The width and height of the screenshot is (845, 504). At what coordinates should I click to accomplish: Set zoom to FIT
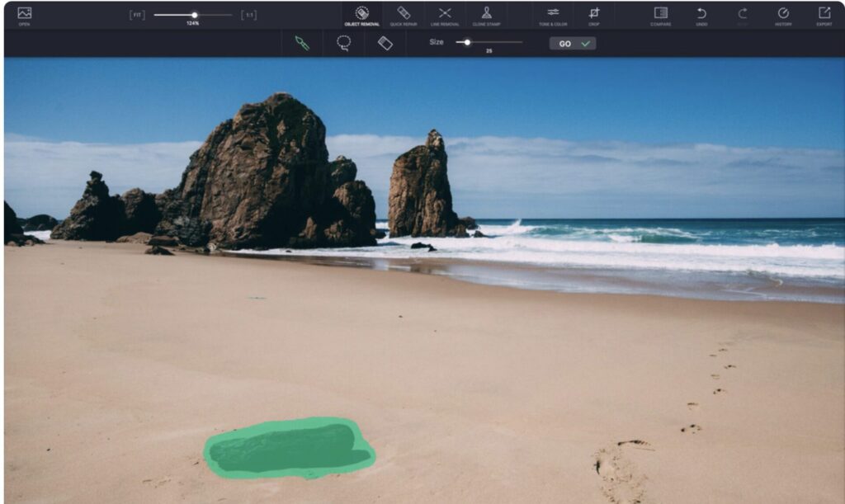pos(135,15)
